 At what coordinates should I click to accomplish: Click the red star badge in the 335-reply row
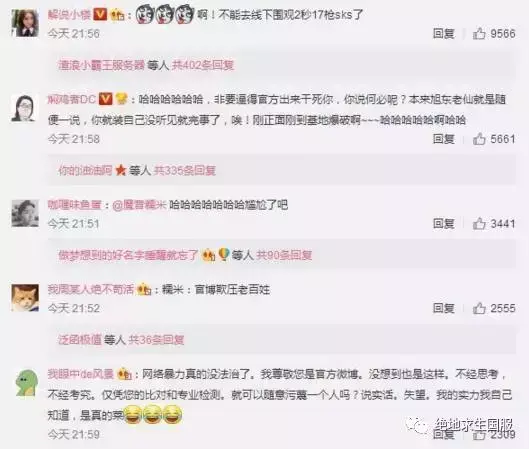click(x=120, y=170)
